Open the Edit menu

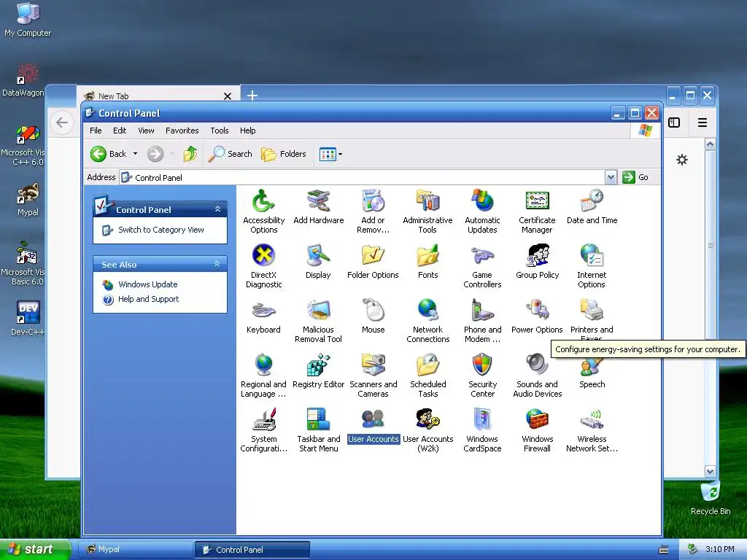[x=120, y=131]
